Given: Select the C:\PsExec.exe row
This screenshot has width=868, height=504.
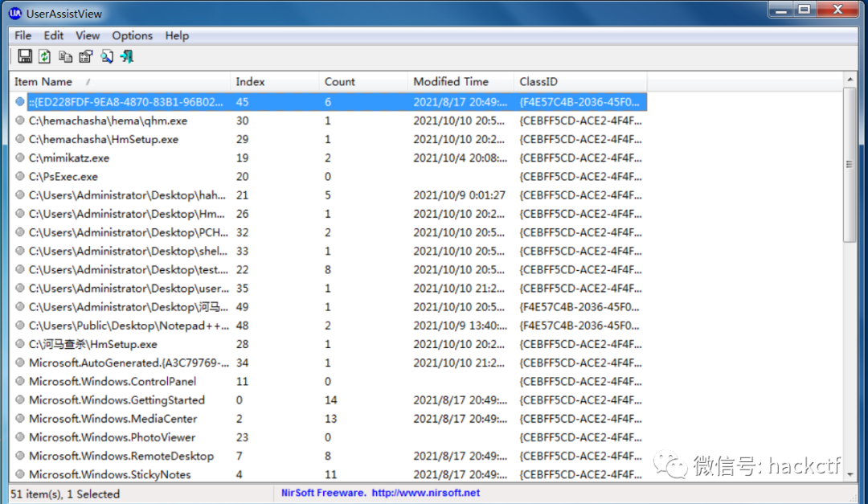Looking at the screenshot, I should 328,177.
